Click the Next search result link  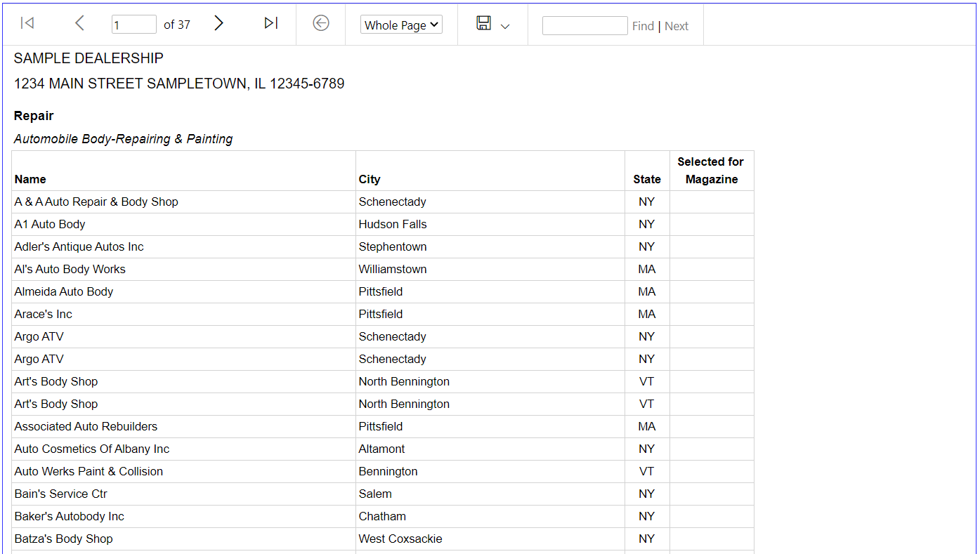pos(677,26)
